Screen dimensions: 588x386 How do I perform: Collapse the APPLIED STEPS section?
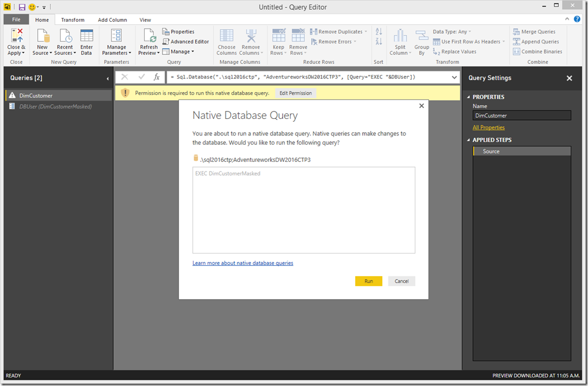click(468, 140)
